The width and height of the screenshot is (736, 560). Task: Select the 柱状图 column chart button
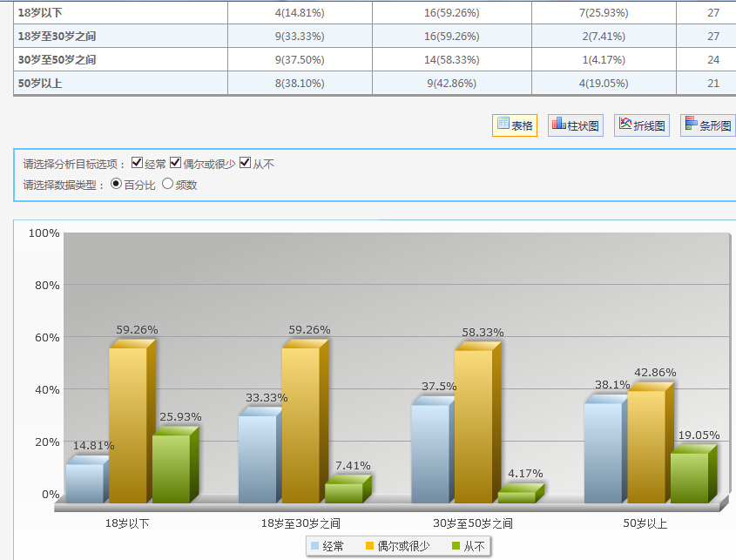(576, 125)
